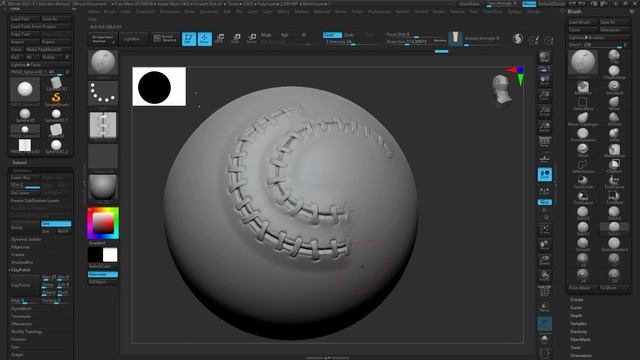Open the current brush thumbnail picker

103,63
